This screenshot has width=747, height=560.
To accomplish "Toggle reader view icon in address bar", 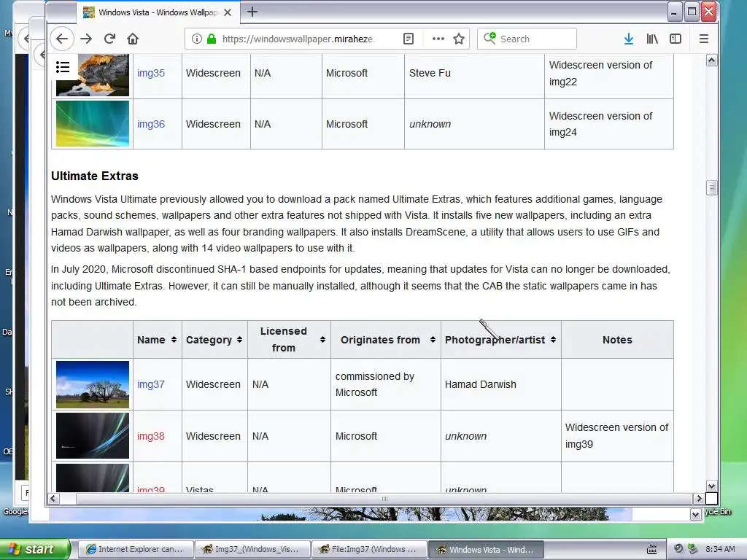I will click(409, 39).
